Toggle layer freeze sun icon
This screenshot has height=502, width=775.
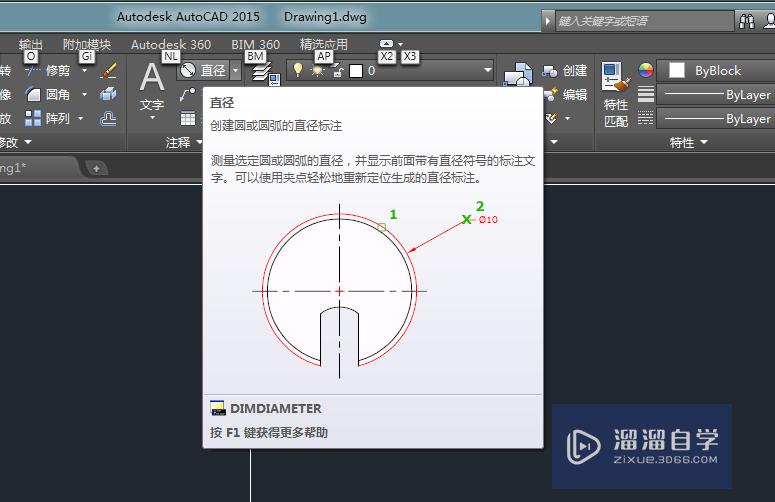(x=318, y=71)
